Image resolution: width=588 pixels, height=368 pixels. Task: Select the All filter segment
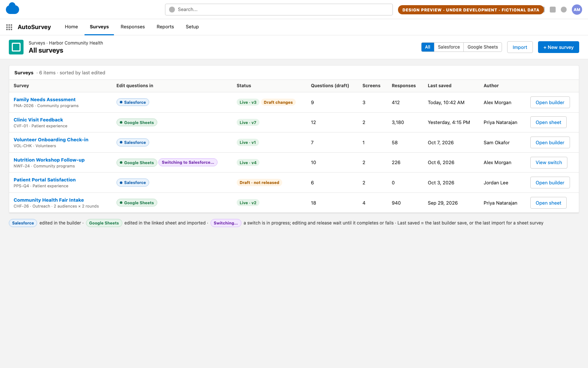click(428, 47)
